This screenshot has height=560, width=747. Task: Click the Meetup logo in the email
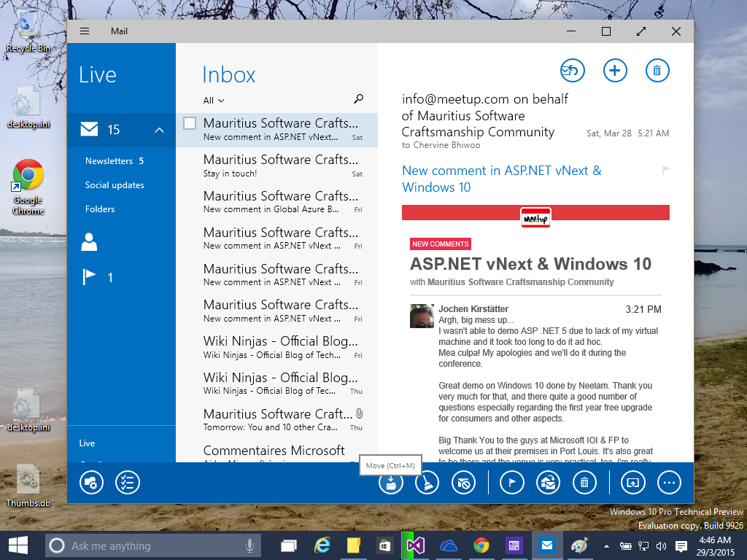535,218
